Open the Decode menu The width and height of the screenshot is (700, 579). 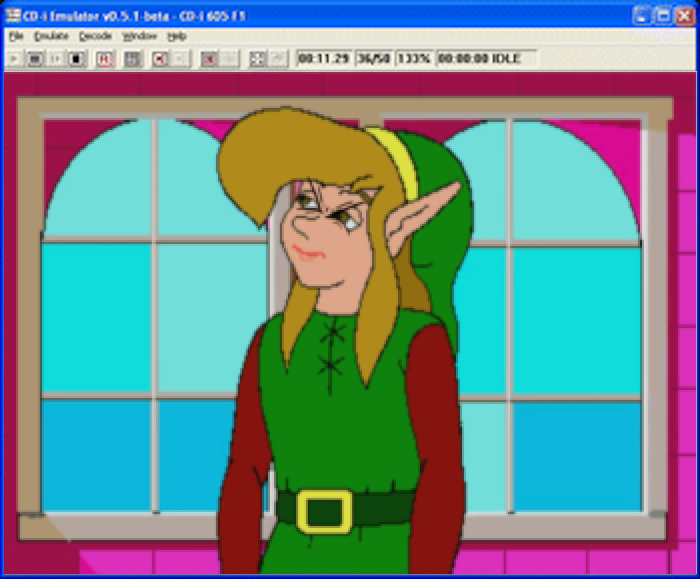tap(95, 36)
